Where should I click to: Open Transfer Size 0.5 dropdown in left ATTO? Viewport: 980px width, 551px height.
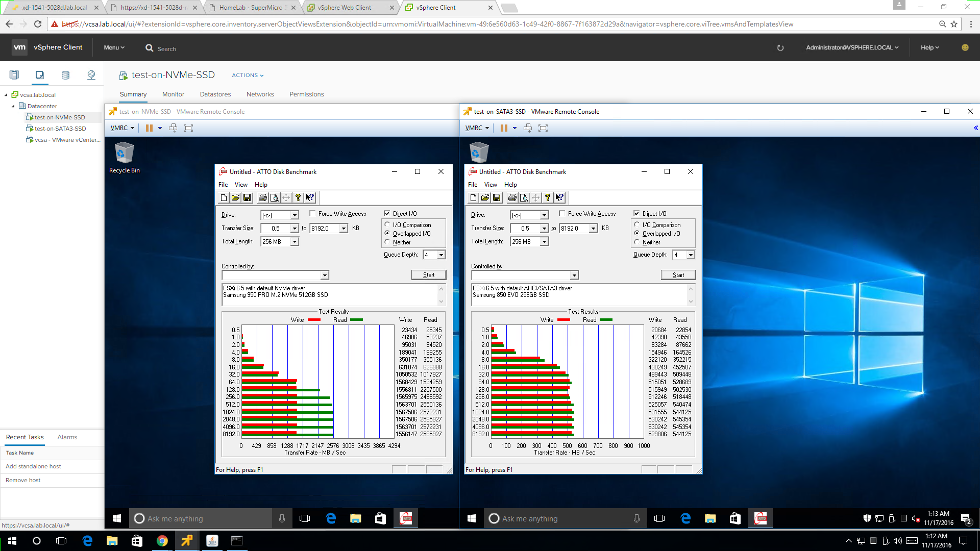(x=295, y=229)
